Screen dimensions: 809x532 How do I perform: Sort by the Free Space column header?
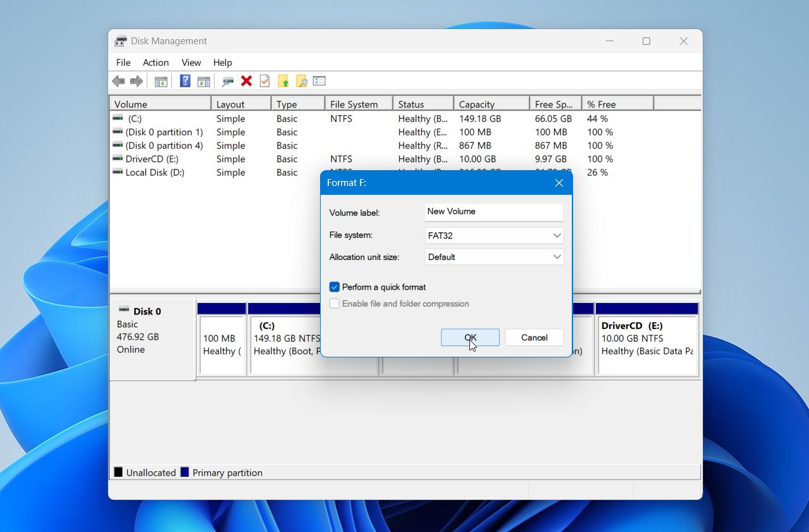(x=556, y=104)
